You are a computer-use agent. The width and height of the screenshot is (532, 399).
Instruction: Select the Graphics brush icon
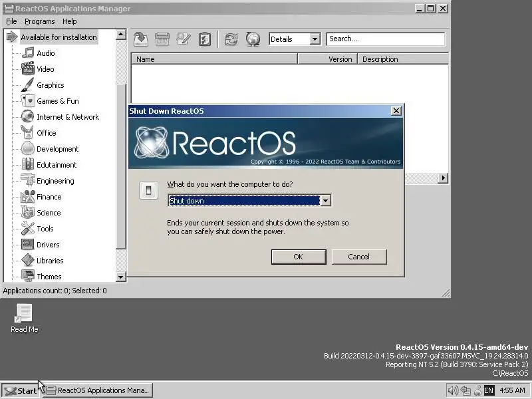[x=28, y=85]
